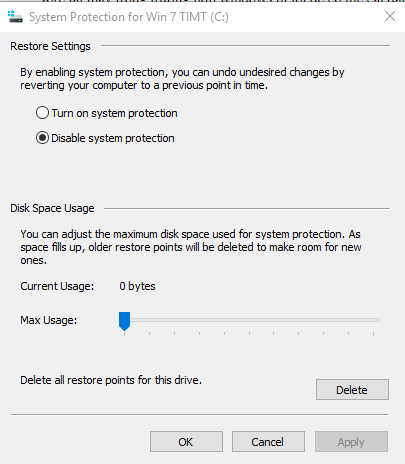Delete all restore points using the Delete button
405x464 pixels.
352,389
